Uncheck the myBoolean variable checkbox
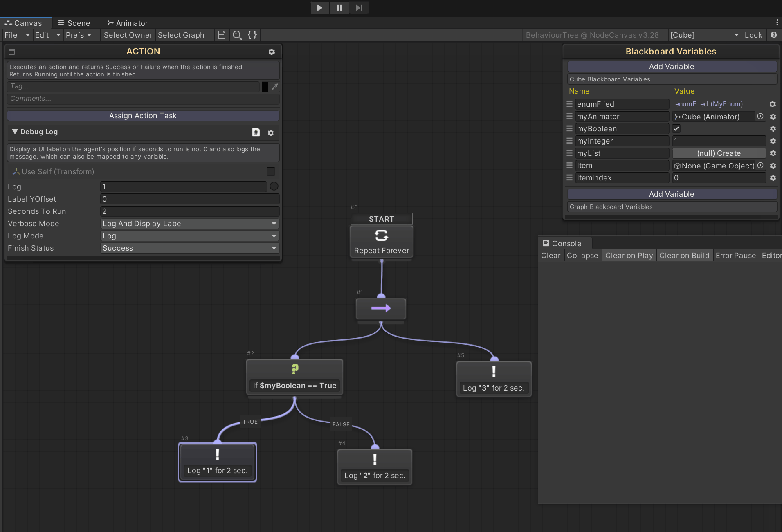The image size is (782, 532). point(677,128)
